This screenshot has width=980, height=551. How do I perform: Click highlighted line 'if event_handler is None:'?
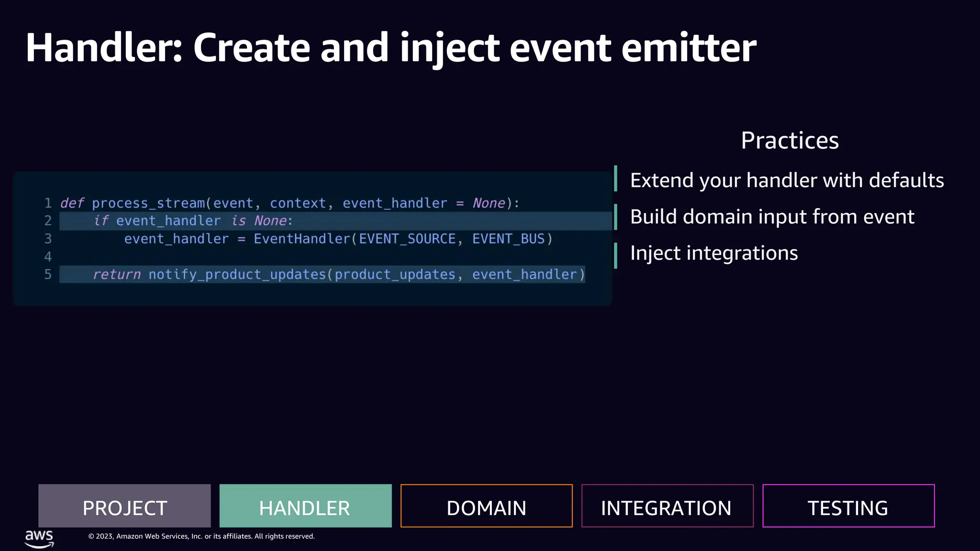[335, 221]
